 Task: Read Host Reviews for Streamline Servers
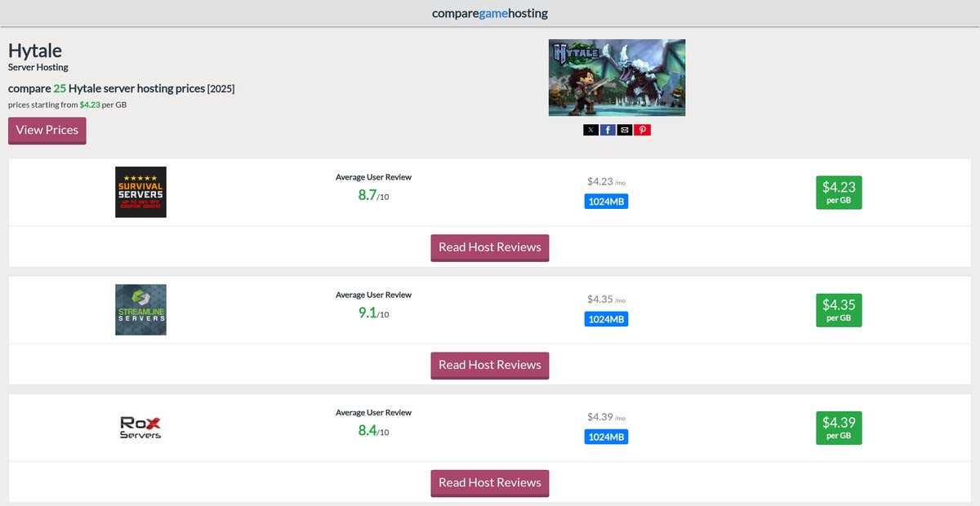click(490, 365)
